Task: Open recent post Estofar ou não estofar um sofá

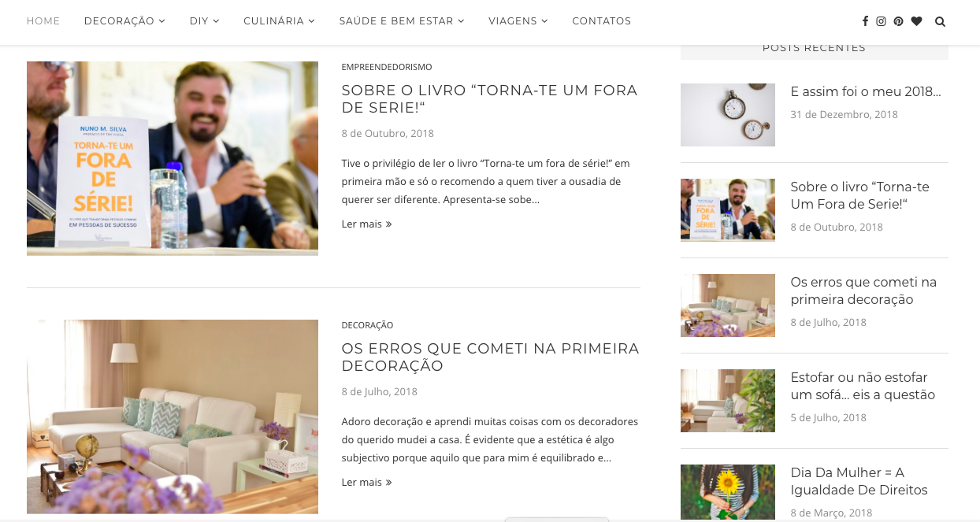Action: (x=863, y=386)
